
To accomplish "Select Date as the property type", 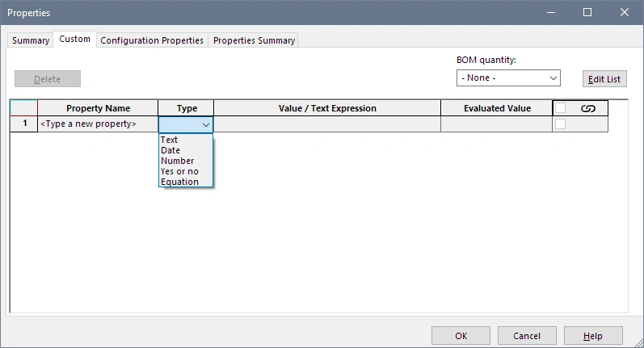I will [x=170, y=150].
